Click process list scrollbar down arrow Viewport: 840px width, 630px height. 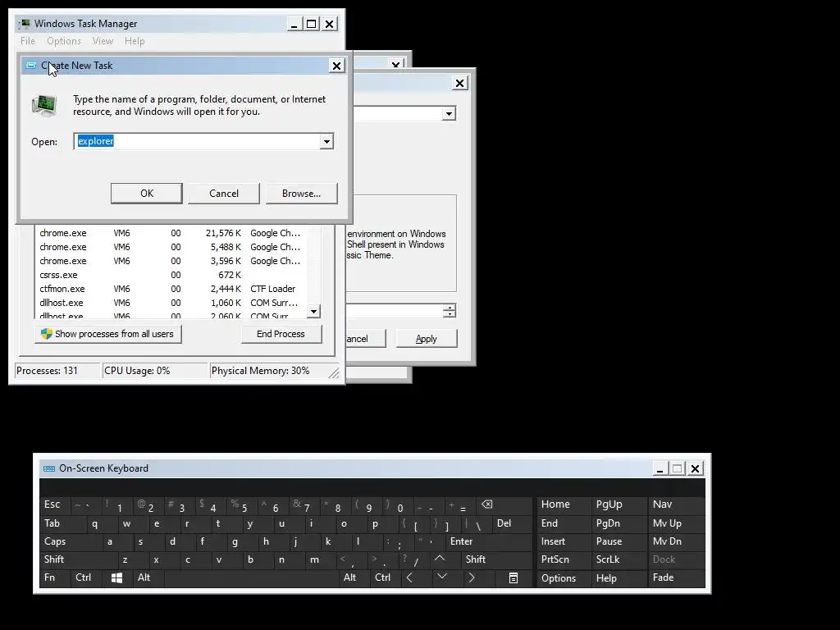pos(314,311)
